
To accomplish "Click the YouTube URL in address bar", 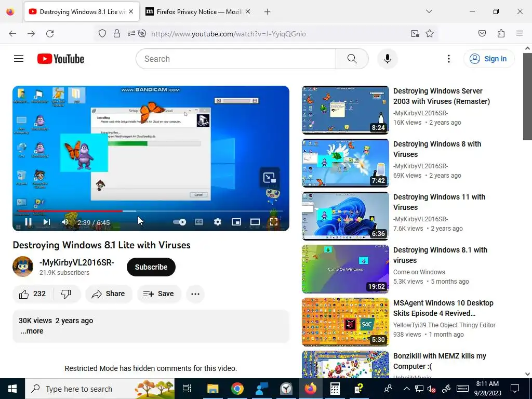I will pos(229,34).
